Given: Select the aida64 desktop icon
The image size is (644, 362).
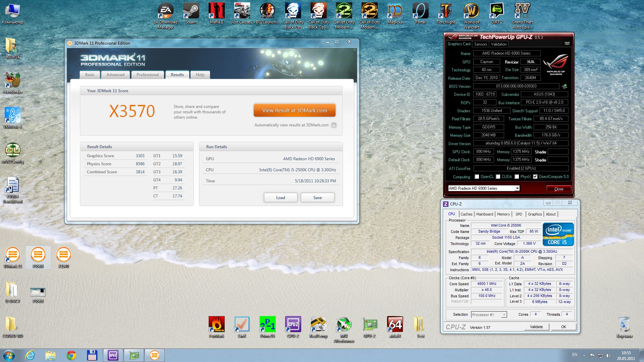Looking at the screenshot, I should point(395,327).
